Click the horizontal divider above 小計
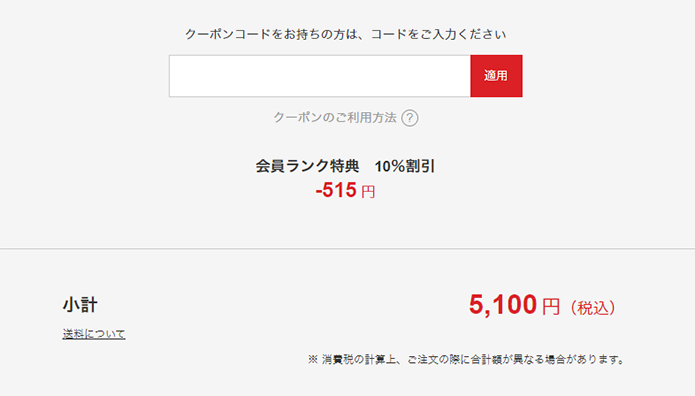The height and width of the screenshot is (396, 695). pyautogui.click(x=348, y=248)
